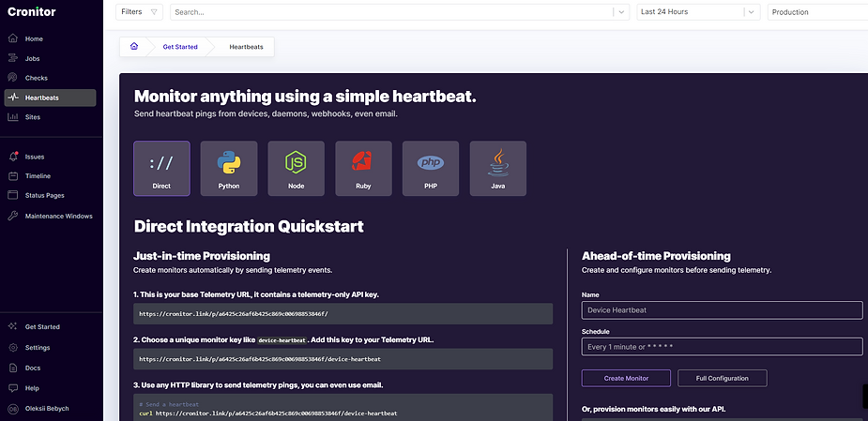
Task: Click the base Telemetry URL code box
Action: point(343,314)
